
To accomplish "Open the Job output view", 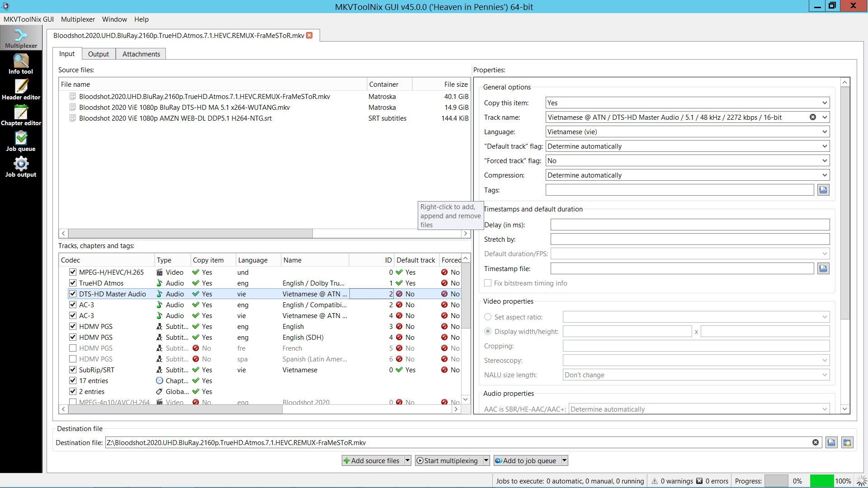I will [21, 167].
